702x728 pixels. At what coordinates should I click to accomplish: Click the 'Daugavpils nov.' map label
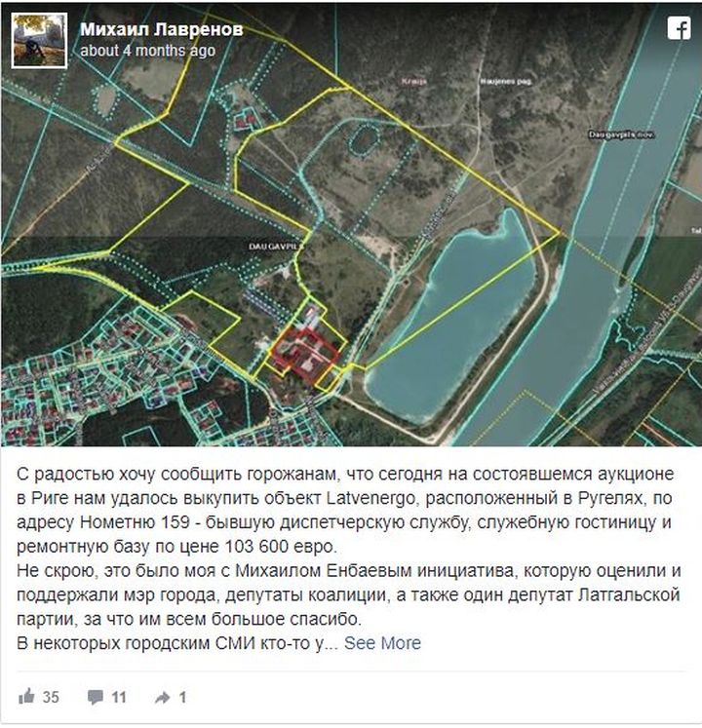[x=622, y=134]
